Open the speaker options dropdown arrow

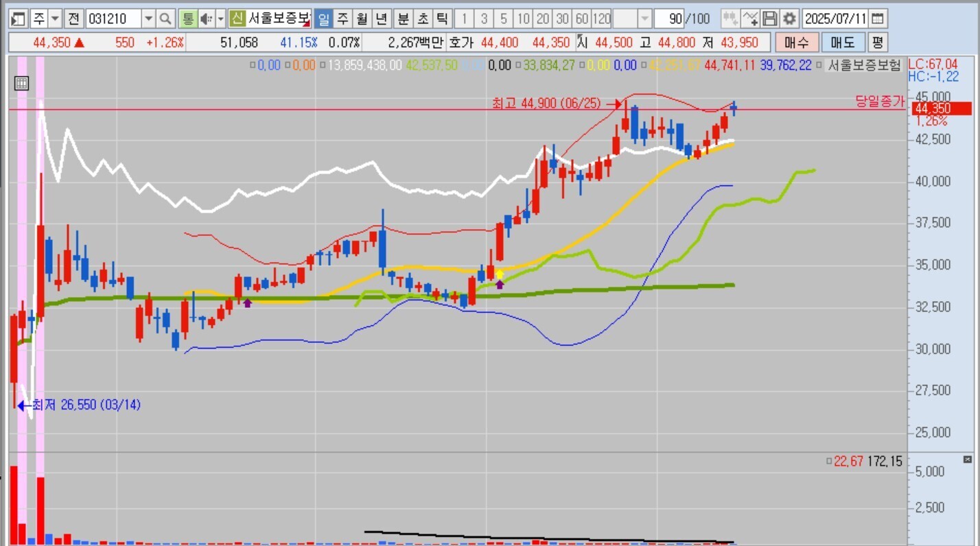(x=221, y=19)
